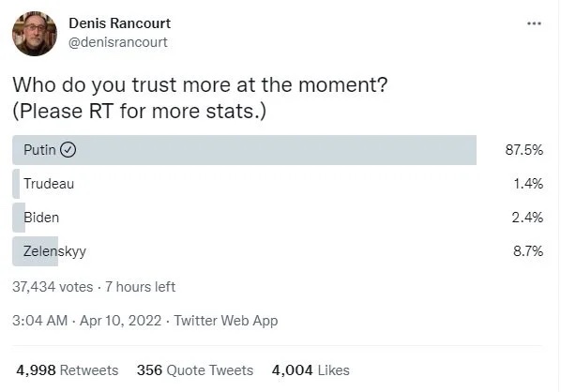Click the Twitter Web App source link
The width and height of the screenshot is (561, 392).
(x=226, y=321)
